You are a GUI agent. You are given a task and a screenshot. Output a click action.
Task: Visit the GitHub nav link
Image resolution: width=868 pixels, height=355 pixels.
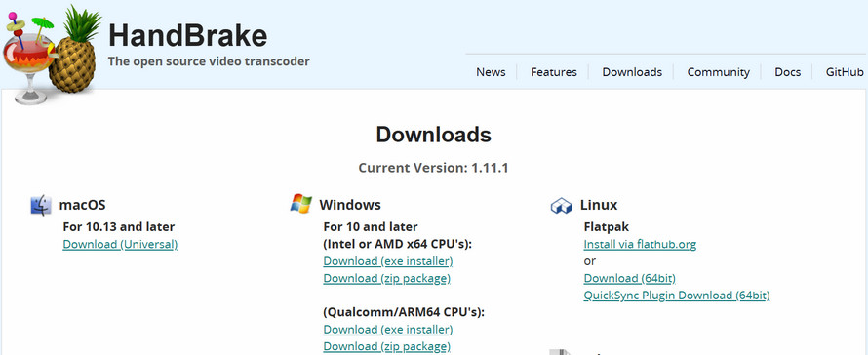pos(845,72)
